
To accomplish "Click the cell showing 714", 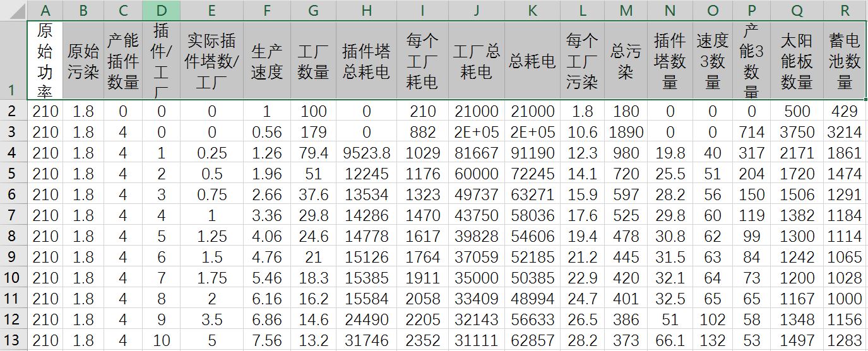I will coord(751,132).
